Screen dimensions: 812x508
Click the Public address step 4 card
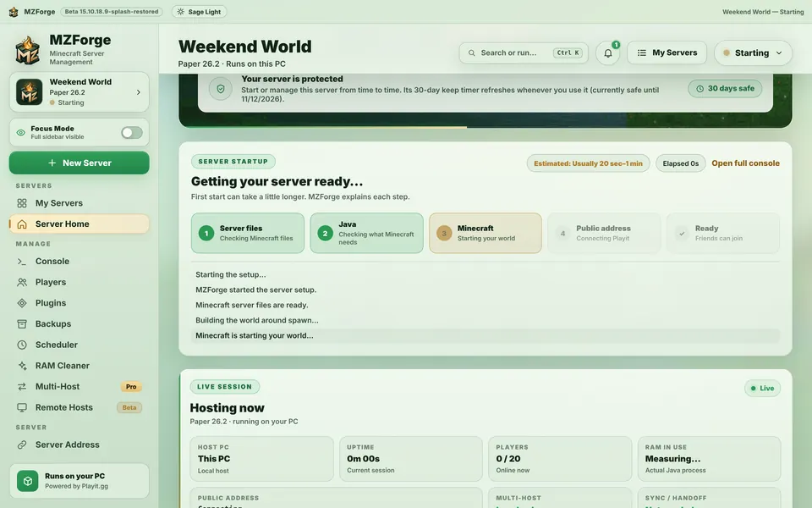[604, 234]
